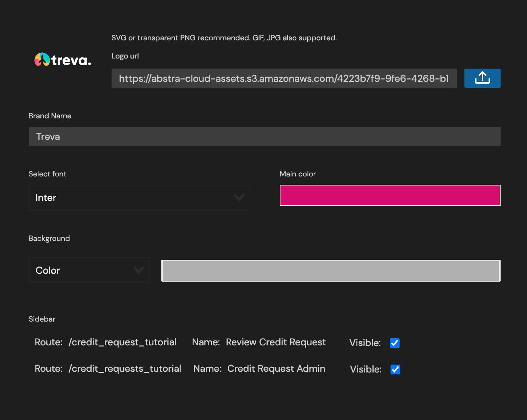Viewport: 527px width, 420px height.
Task: Select the Credit Request Admin sidebar entry
Action: pyautogui.click(x=276, y=369)
